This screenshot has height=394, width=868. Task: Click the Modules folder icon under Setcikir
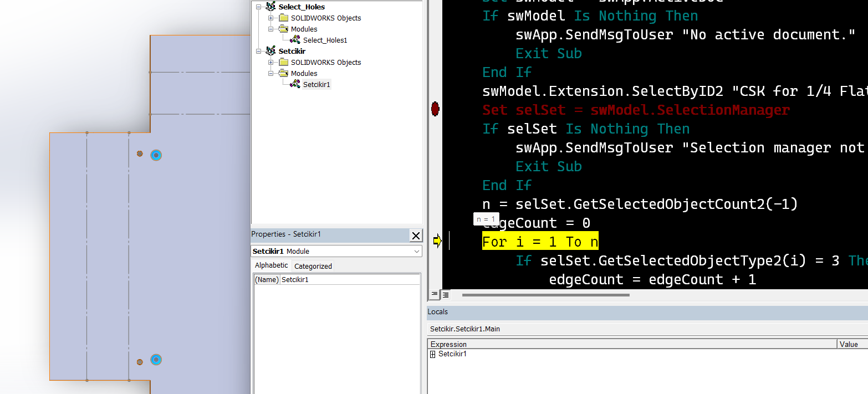283,73
